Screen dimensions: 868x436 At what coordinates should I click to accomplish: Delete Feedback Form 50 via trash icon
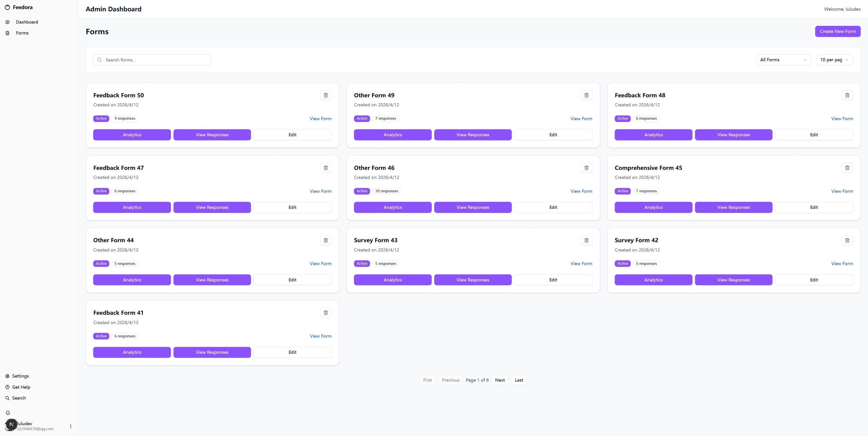[x=325, y=95]
